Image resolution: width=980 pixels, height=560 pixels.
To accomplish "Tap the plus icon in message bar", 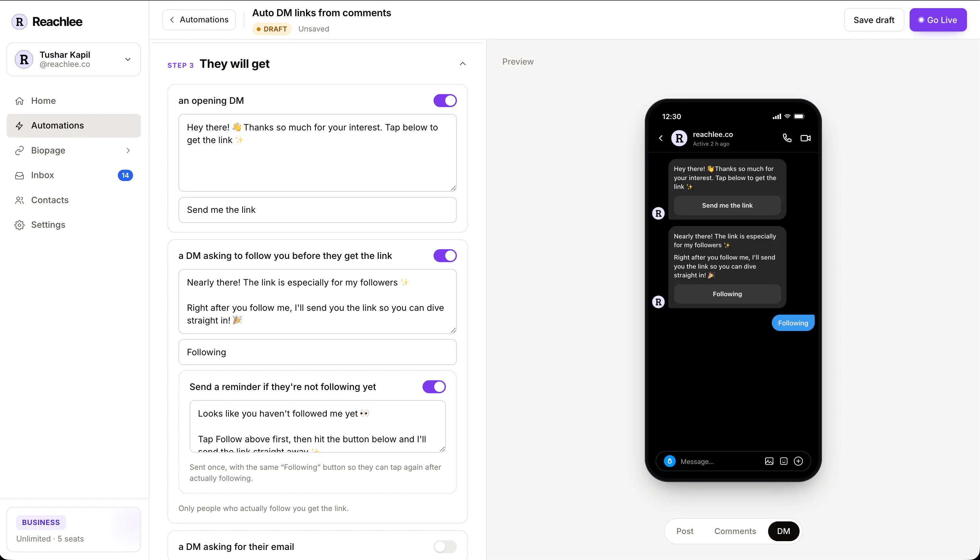I will point(798,461).
